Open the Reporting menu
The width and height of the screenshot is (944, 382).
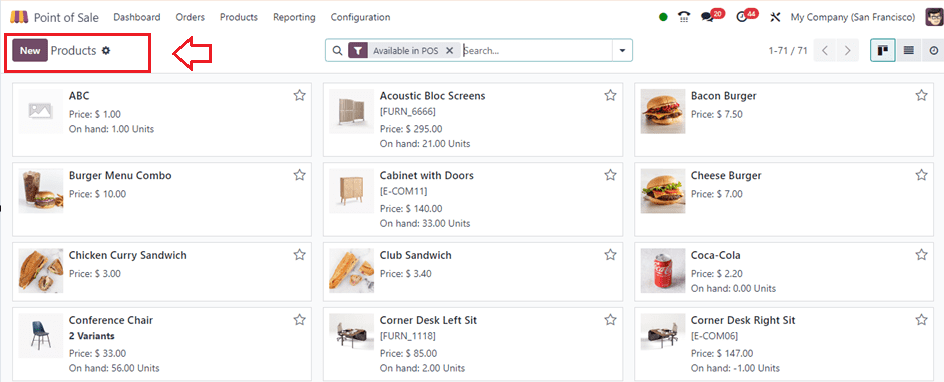pyautogui.click(x=294, y=17)
